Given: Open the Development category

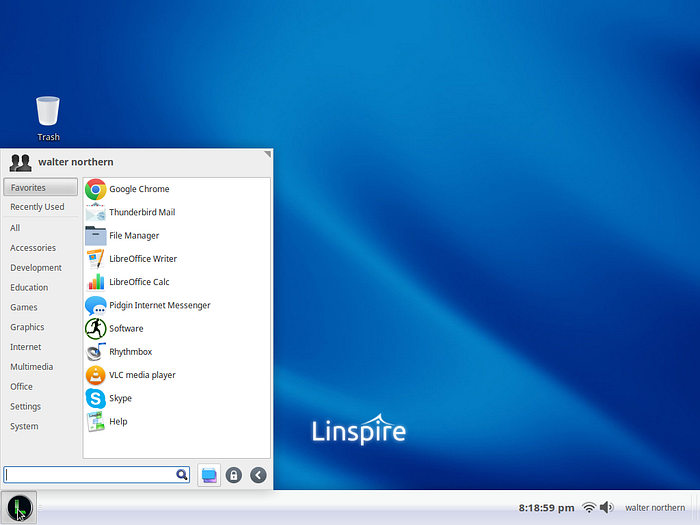Looking at the screenshot, I should [41, 267].
